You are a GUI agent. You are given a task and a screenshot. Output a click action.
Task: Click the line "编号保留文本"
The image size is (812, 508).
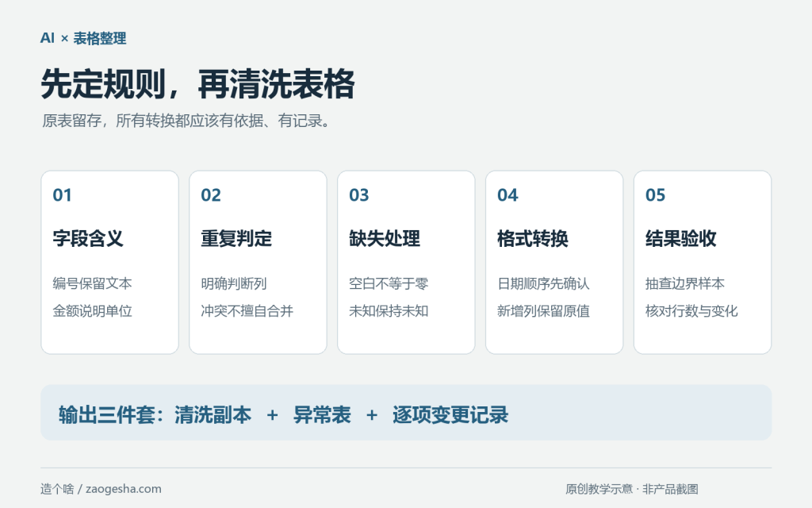tap(92, 283)
